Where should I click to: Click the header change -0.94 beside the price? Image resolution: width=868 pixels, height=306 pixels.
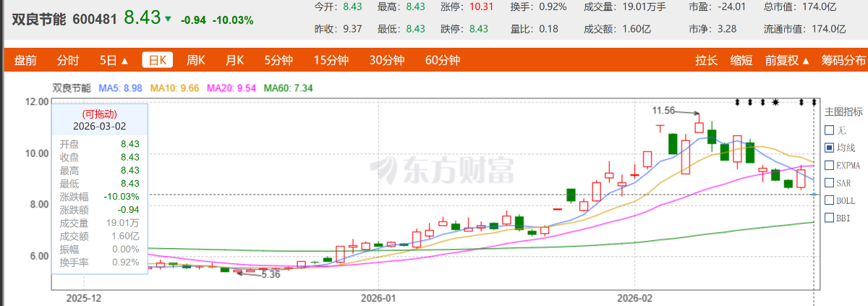coord(193,20)
